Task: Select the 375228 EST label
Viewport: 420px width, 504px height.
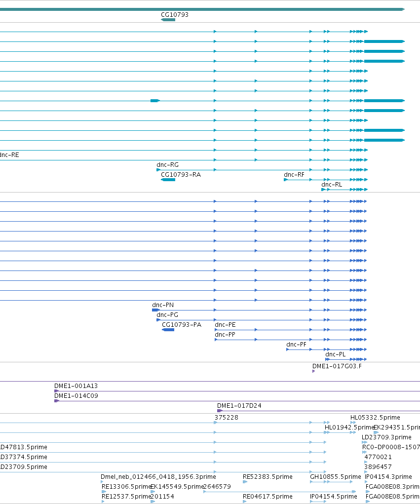Action: (x=227, y=418)
